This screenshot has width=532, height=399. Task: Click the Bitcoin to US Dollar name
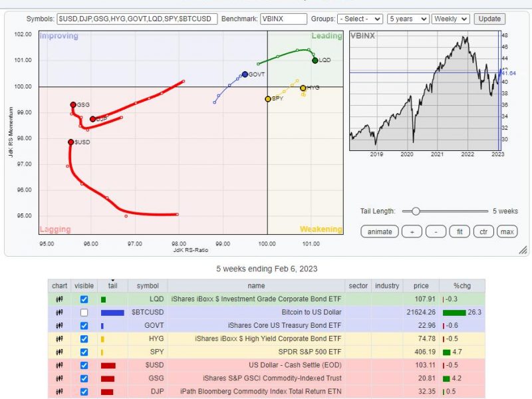[x=311, y=312]
